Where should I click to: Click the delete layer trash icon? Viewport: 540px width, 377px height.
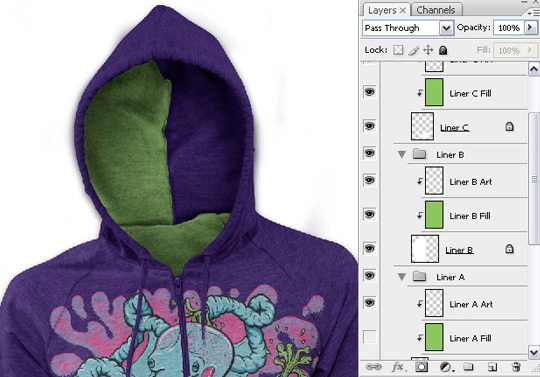(516, 367)
